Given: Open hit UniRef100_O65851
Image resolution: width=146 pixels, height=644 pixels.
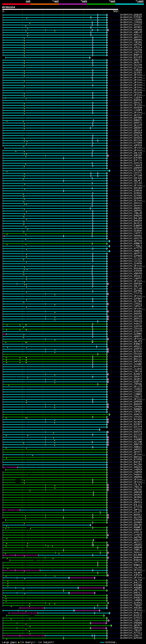Looking at the screenshot, I should pos(131,236).
